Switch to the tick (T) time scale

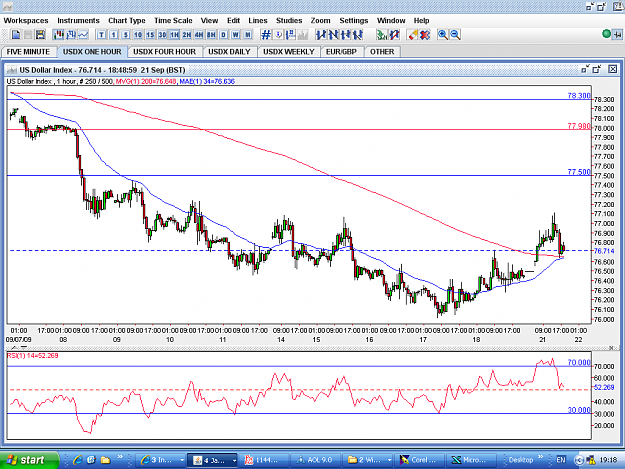click(101, 35)
